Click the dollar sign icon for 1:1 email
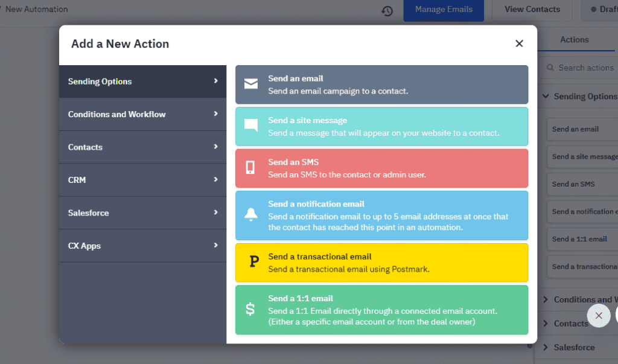The height and width of the screenshot is (364, 618). pyautogui.click(x=250, y=310)
